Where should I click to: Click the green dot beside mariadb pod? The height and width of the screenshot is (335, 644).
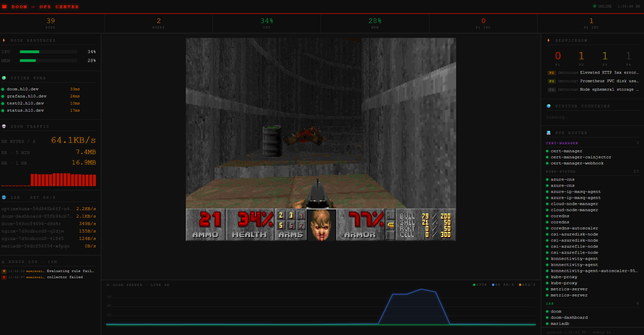coord(547,324)
